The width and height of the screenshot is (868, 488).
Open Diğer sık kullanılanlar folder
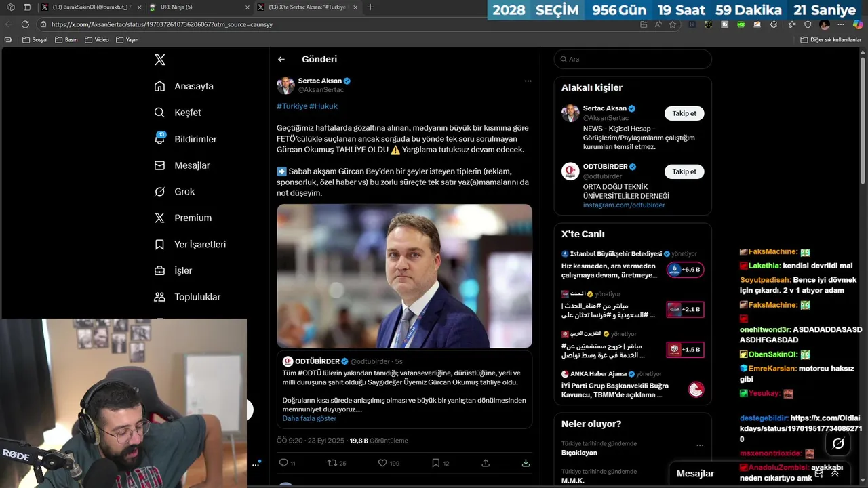click(831, 40)
